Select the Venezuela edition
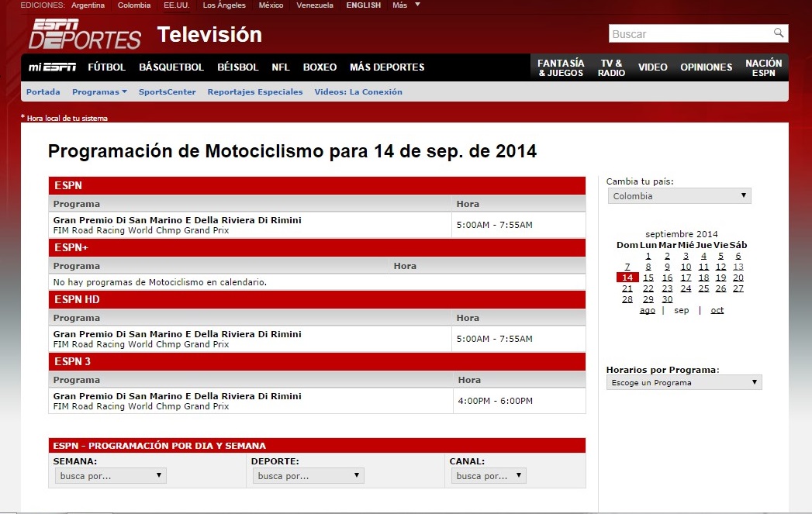Screen dimensions: 812x514 pos(315,5)
